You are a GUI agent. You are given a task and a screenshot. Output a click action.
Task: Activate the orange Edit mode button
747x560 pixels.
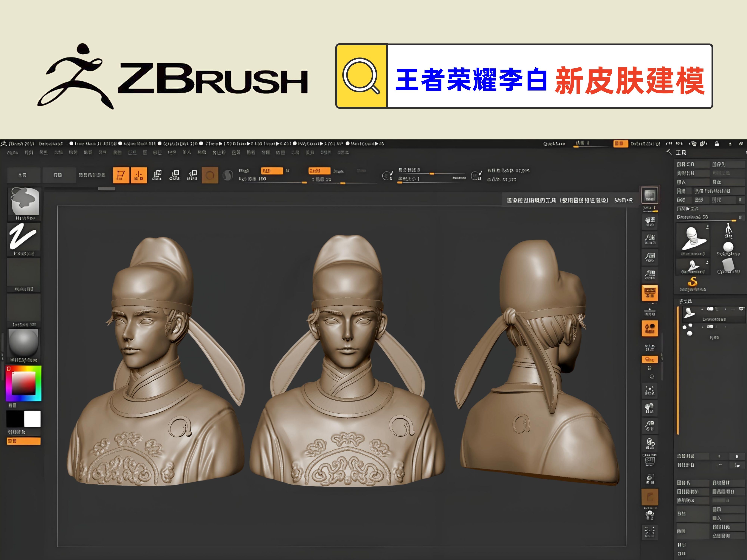tap(121, 175)
